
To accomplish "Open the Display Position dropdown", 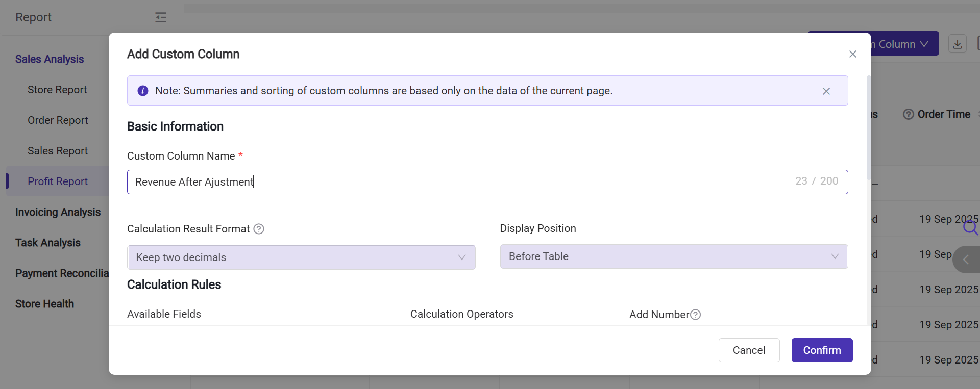I will click(674, 256).
